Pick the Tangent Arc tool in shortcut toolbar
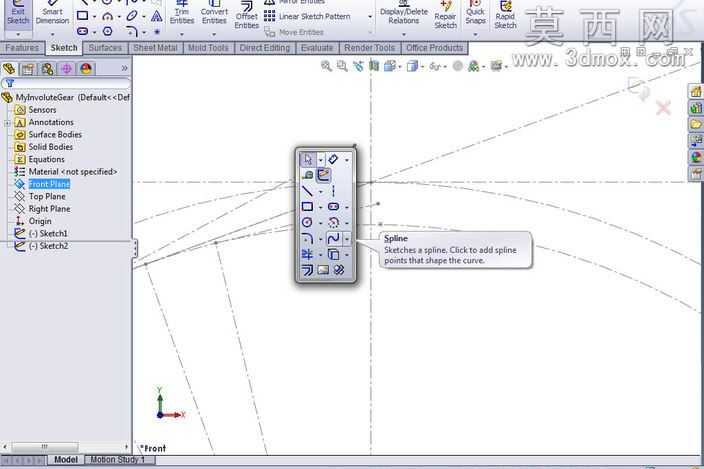The width and height of the screenshot is (704, 469). coord(333,222)
